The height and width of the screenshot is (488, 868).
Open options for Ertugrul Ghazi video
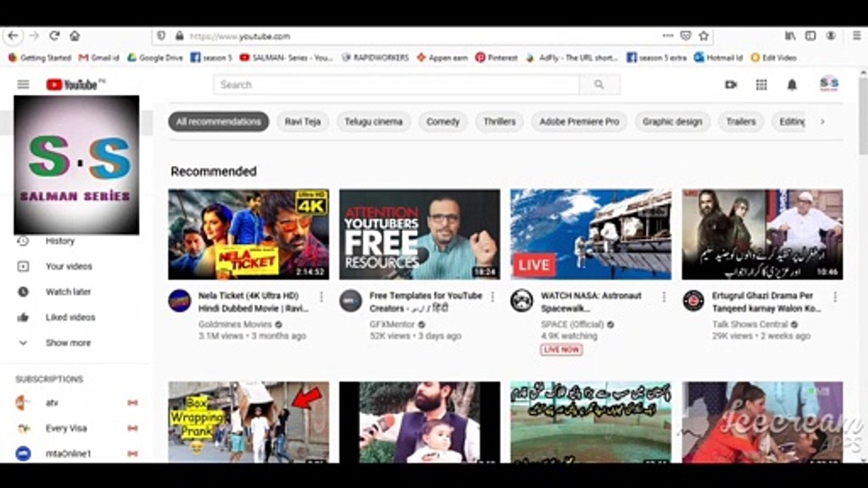pos(835,297)
